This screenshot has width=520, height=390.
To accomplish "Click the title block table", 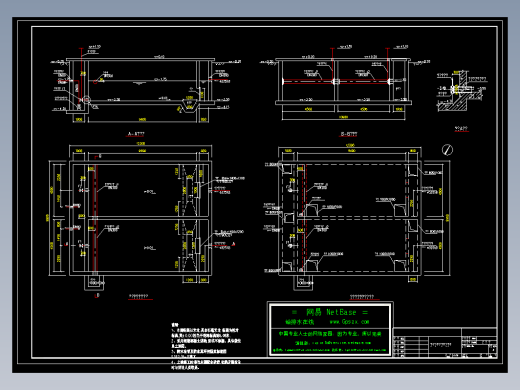I will coord(445,343).
